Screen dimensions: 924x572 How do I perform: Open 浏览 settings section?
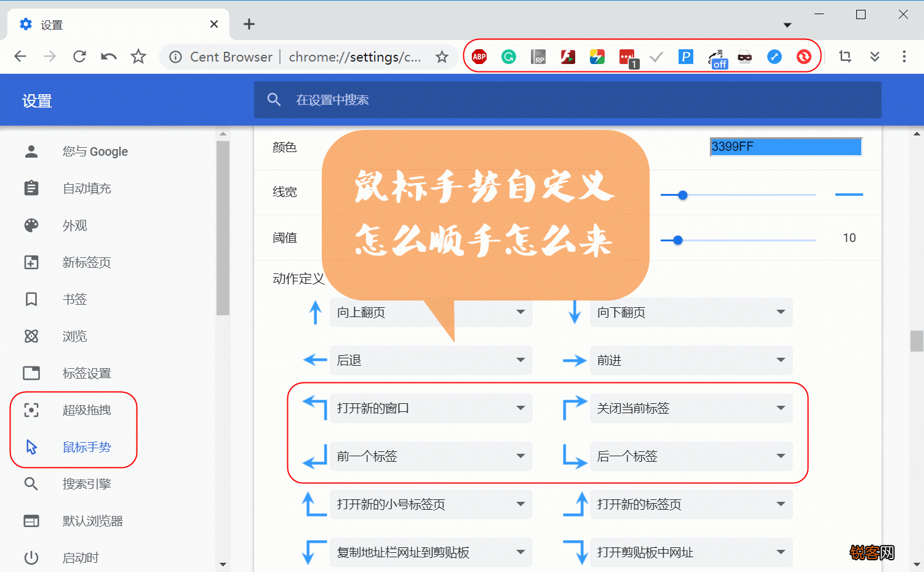pos(75,336)
